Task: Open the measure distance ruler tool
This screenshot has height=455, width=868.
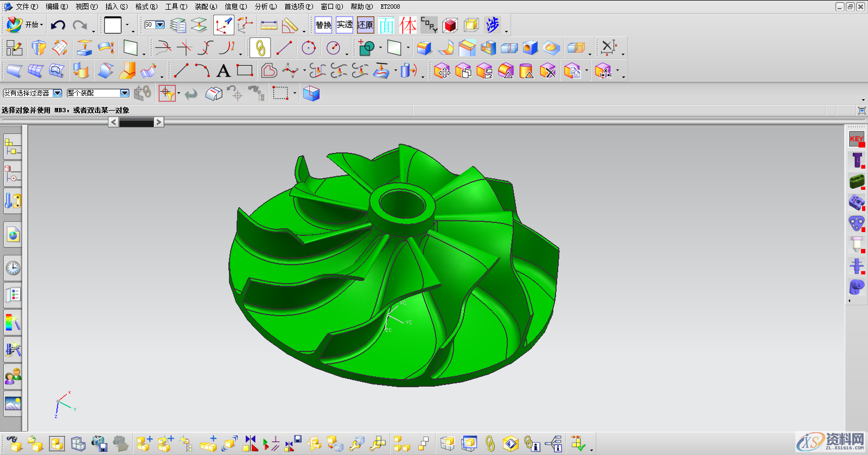Action: click(x=269, y=25)
